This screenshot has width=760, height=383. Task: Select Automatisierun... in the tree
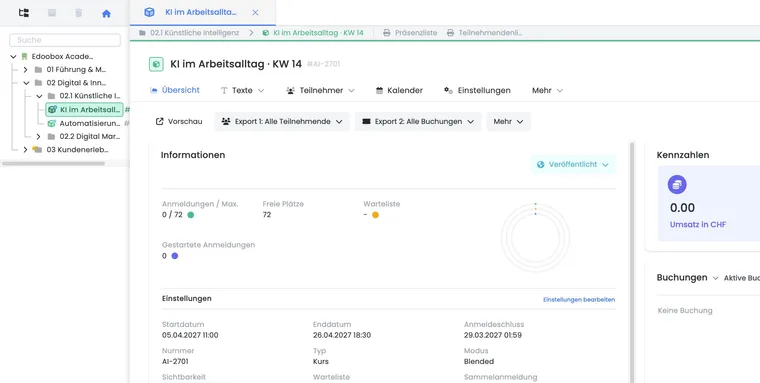point(84,124)
